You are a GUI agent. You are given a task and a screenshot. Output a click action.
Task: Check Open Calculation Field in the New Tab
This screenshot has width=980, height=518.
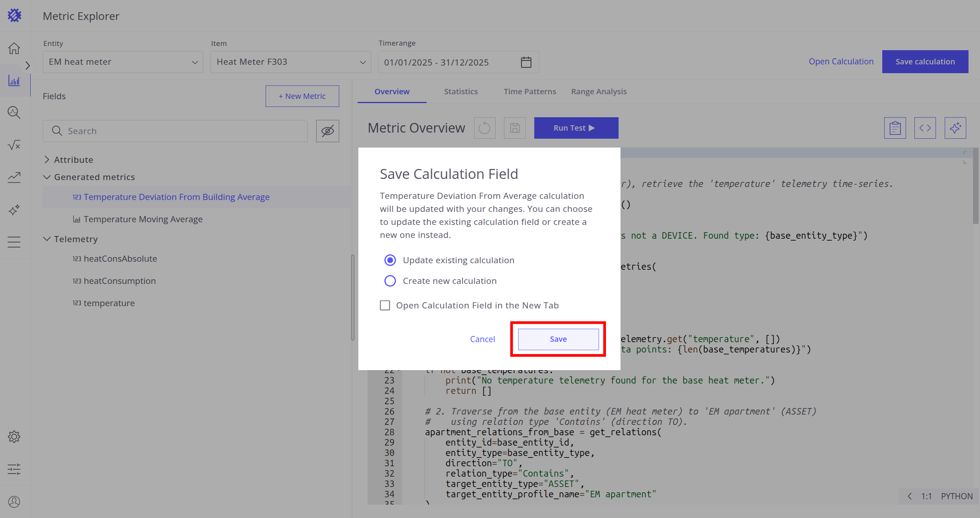(x=385, y=305)
